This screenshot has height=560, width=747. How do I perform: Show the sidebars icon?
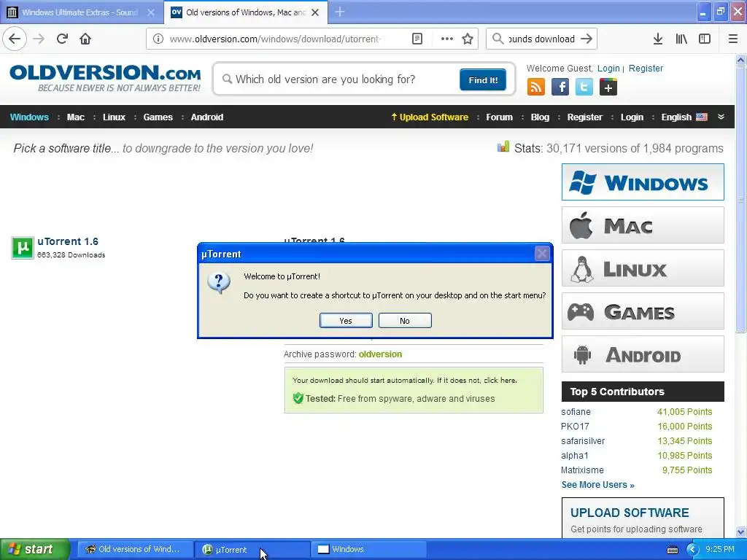(705, 39)
